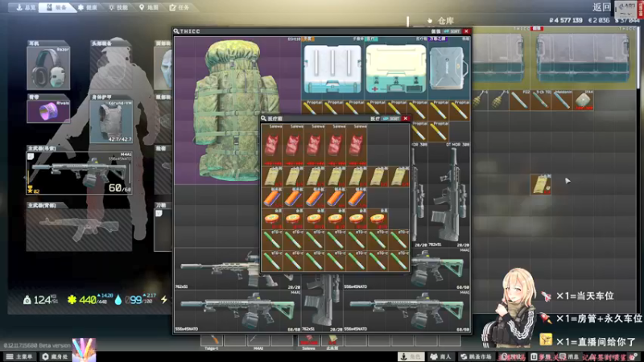Viewport: 644px width, 362px height.
Task: Click the search icon in medical case window
Action: click(264, 118)
